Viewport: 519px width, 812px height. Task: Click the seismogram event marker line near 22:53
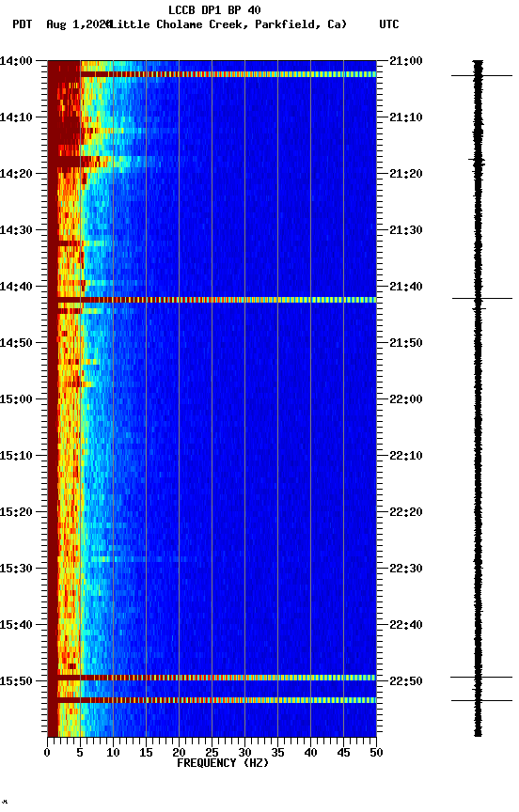[481, 701]
